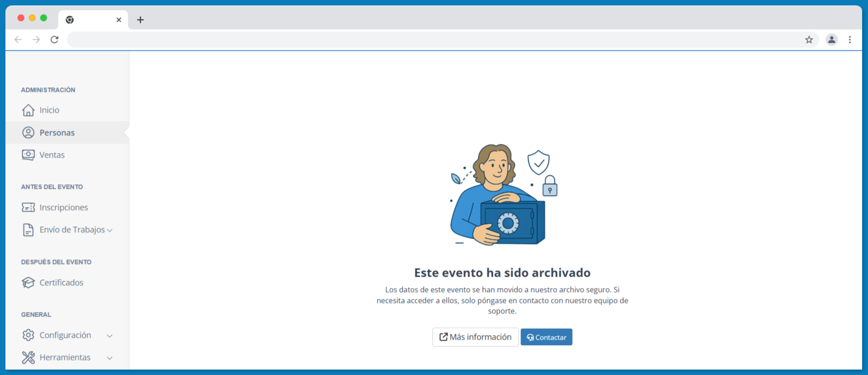The height and width of the screenshot is (375, 868).
Task: Click the Inicio house icon
Action: 28,110
